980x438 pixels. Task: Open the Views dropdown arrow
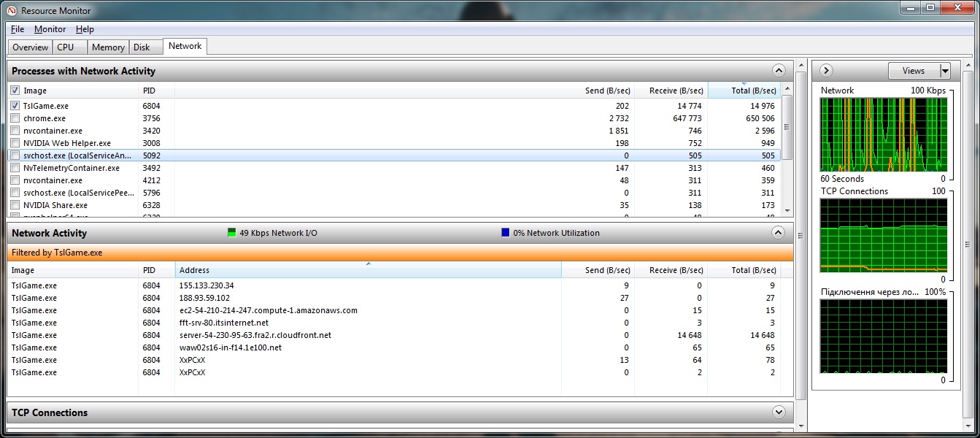945,71
